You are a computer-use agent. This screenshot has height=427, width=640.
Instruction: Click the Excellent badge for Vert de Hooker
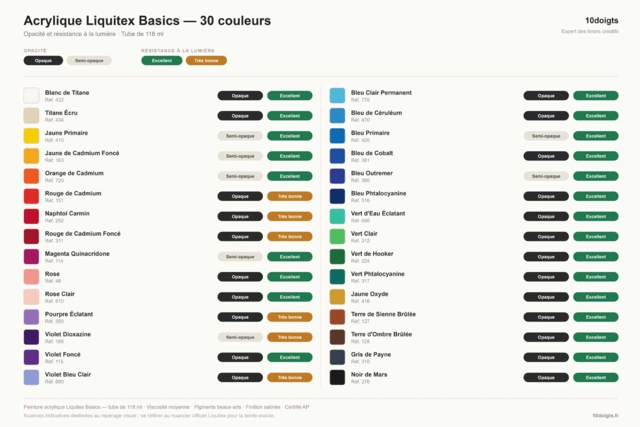coord(596,257)
